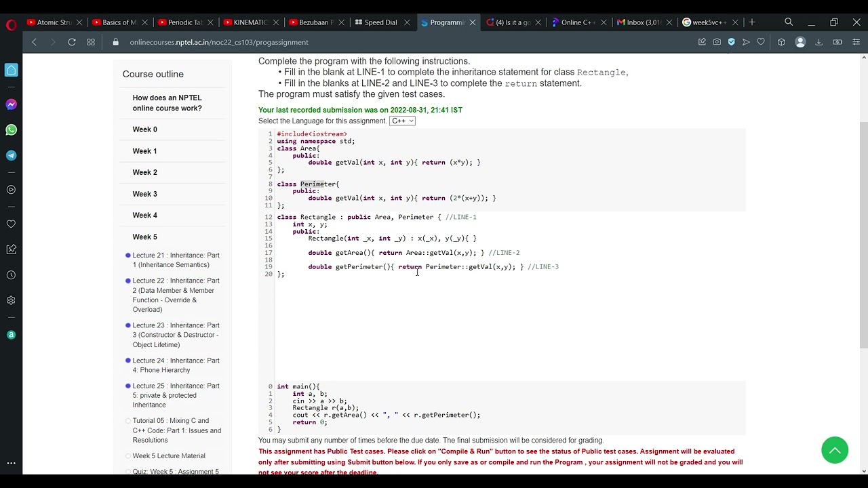The width and height of the screenshot is (868, 488).
Task: Switch to the Gmail Inbox tab
Action: (644, 22)
